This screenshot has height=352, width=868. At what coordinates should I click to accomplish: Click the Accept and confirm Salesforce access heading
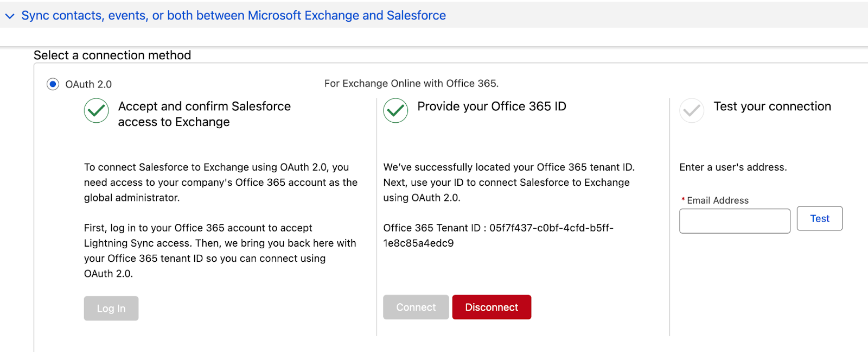coord(204,114)
